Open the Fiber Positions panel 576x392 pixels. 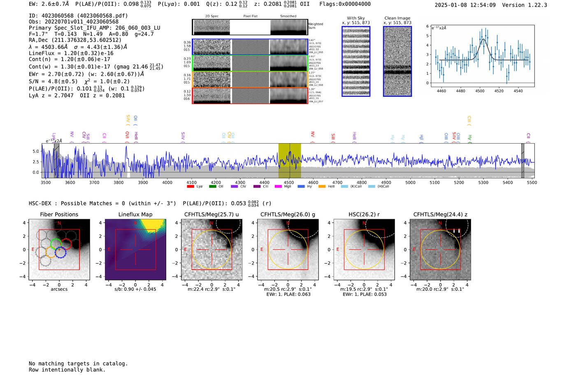[x=59, y=250]
